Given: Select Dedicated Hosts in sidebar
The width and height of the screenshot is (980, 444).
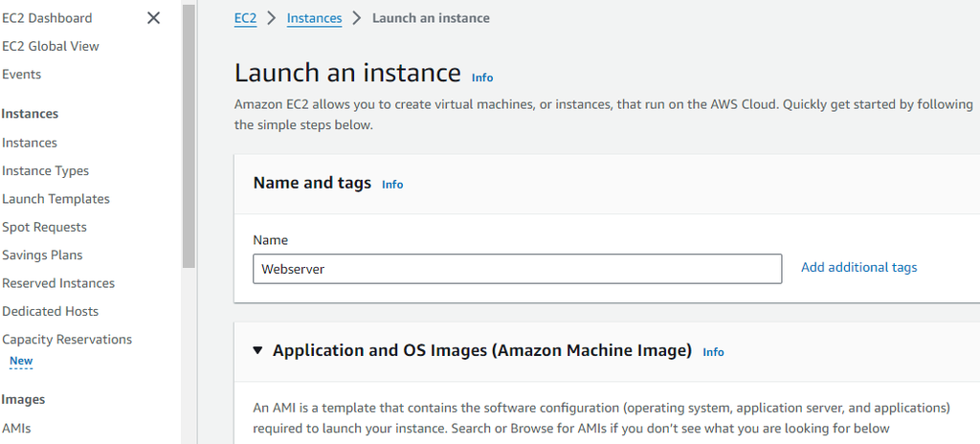Looking at the screenshot, I should tap(50, 311).
